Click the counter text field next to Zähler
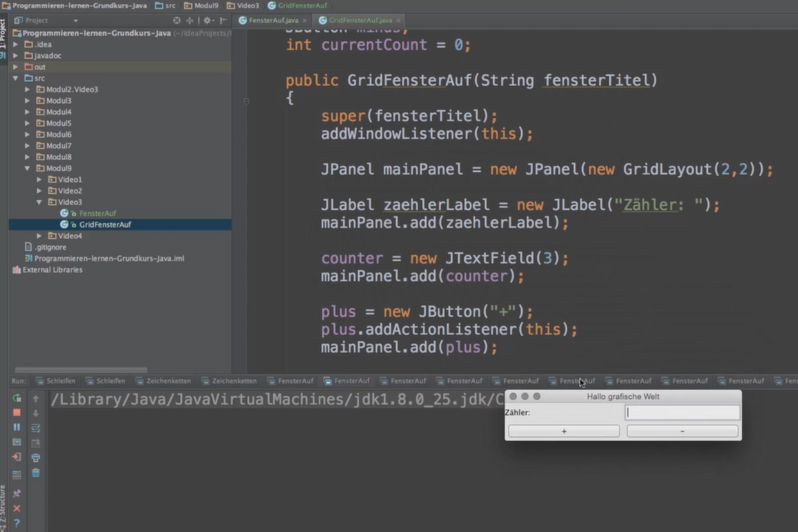The width and height of the screenshot is (798, 532). 682,413
